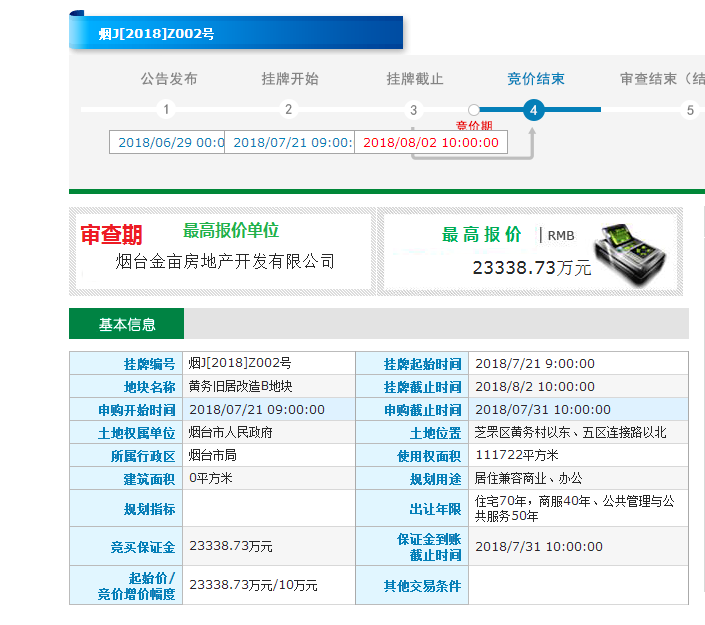This screenshot has width=705, height=625.
Task: Click the red 竞价期 timeline caption
Action: [474, 125]
